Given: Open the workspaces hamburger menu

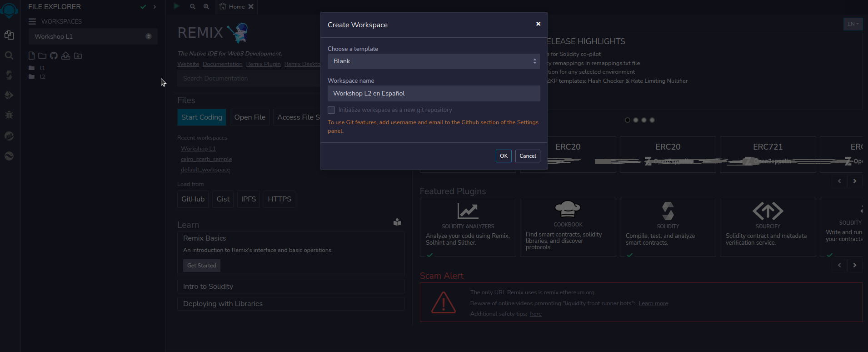Looking at the screenshot, I should [32, 21].
